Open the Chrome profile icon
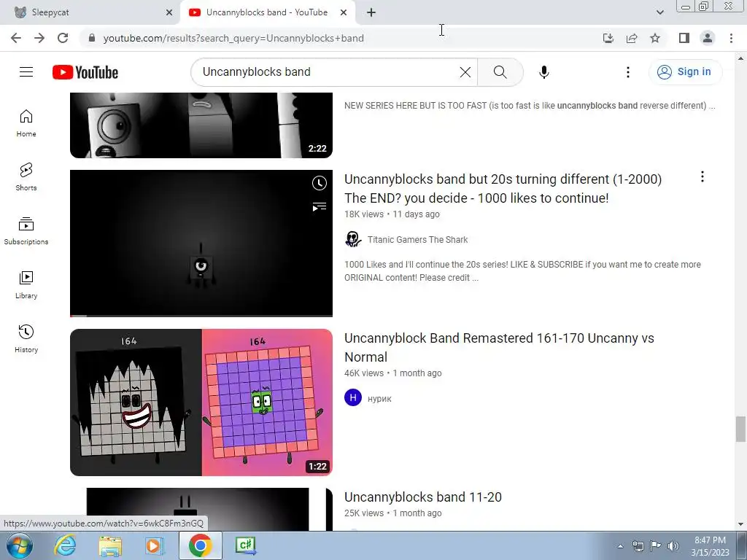 tap(708, 38)
